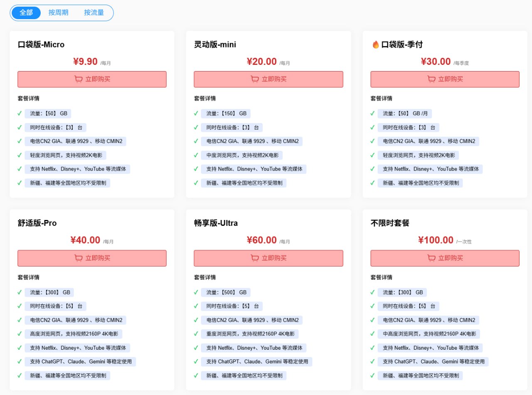This screenshot has height=395, width=532.
Task: Click the 流量:【500】GB tag
Action: (226, 292)
